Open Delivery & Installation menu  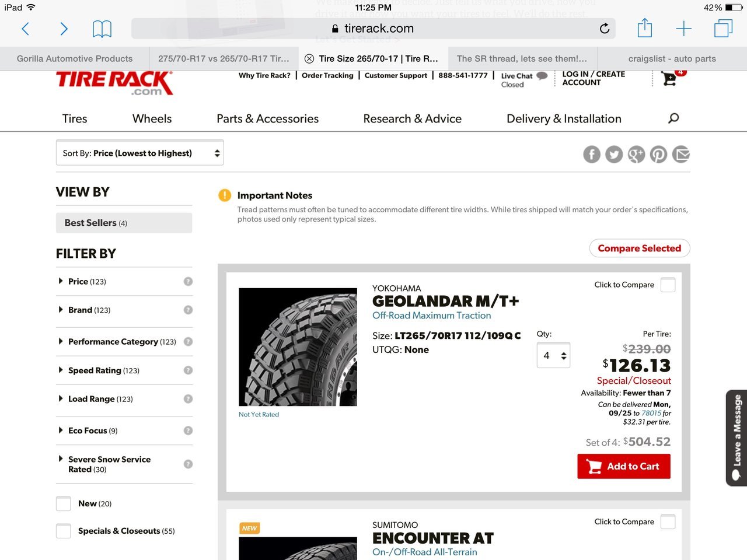coord(564,118)
